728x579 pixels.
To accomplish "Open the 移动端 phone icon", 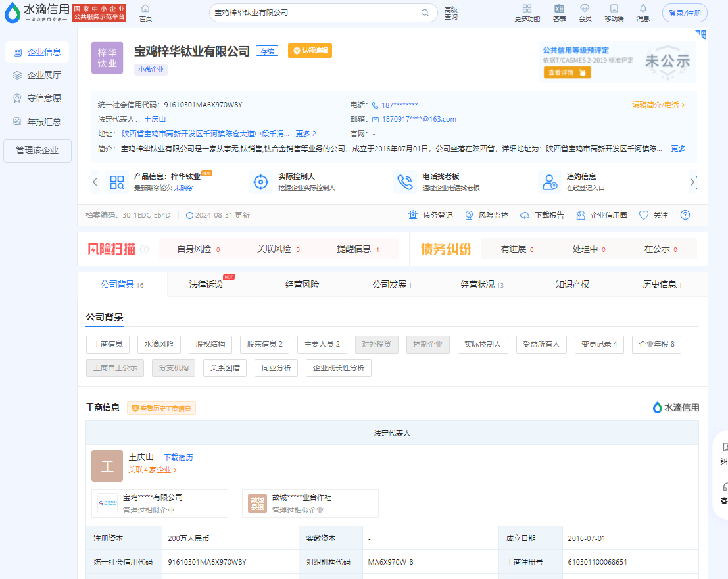I will click(614, 9).
